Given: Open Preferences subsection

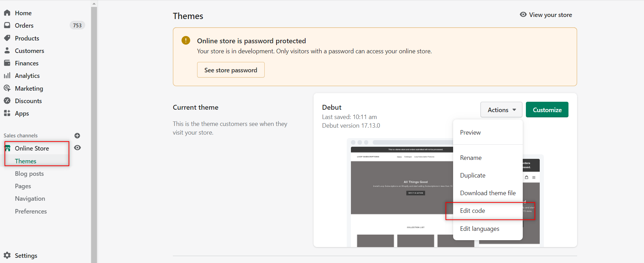Looking at the screenshot, I should (x=31, y=211).
